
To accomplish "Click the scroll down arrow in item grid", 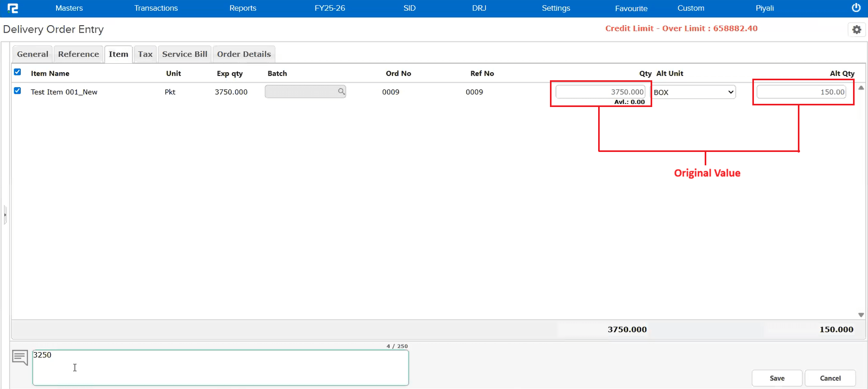I will click(x=861, y=315).
